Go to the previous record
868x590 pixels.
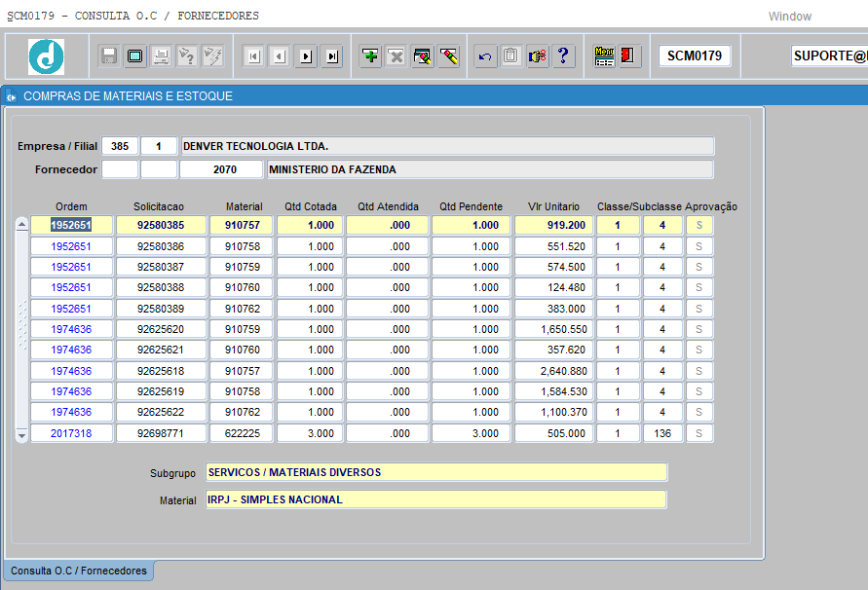click(x=281, y=56)
